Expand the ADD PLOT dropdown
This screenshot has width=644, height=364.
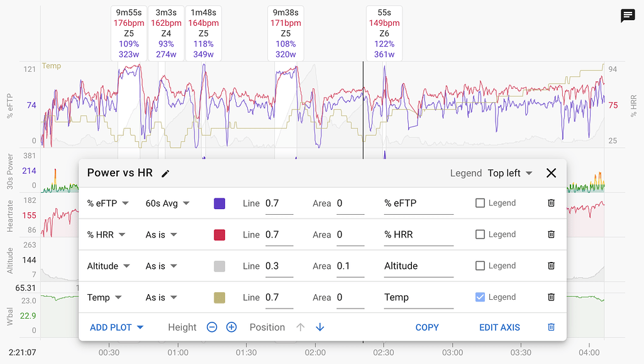tap(116, 327)
